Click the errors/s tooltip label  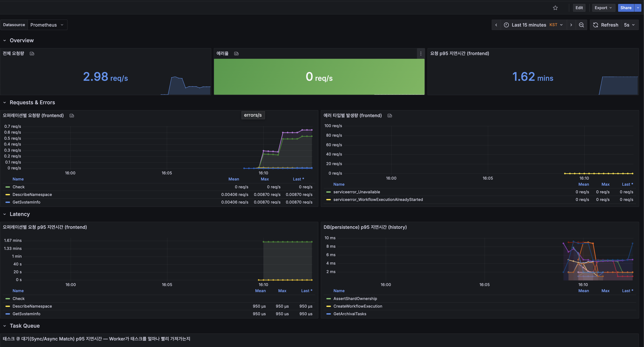[x=253, y=115]
